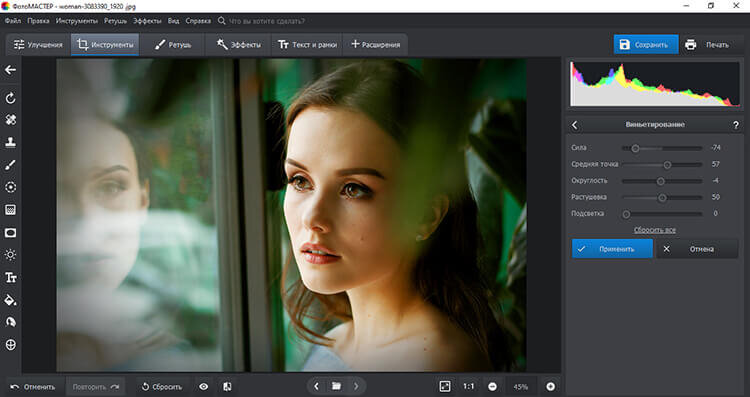Toggle before/after compare icon

(227, 386)
